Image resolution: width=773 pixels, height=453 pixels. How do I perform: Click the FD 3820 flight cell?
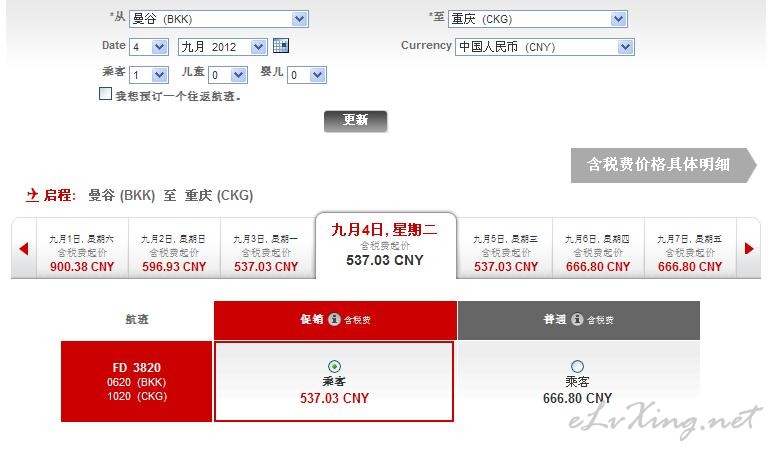(137, 382)
